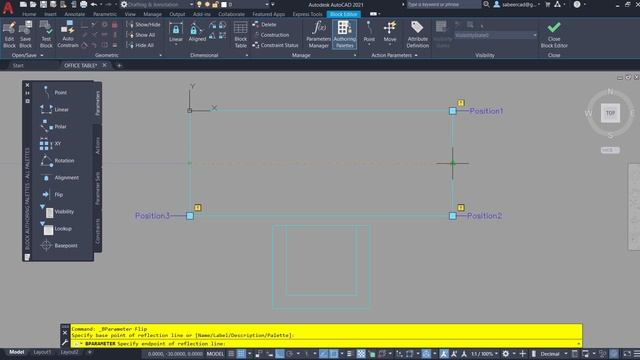This screenshot has height=360, width=640.
Task: Open the AutoCAD application menu
Action: [8, 7]
